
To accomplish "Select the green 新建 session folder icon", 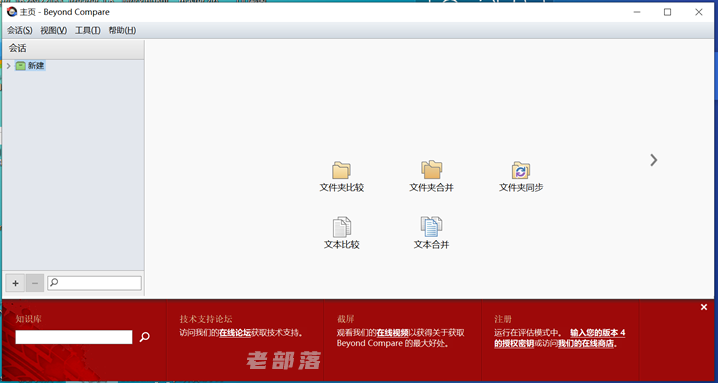I will click(21, 66).
